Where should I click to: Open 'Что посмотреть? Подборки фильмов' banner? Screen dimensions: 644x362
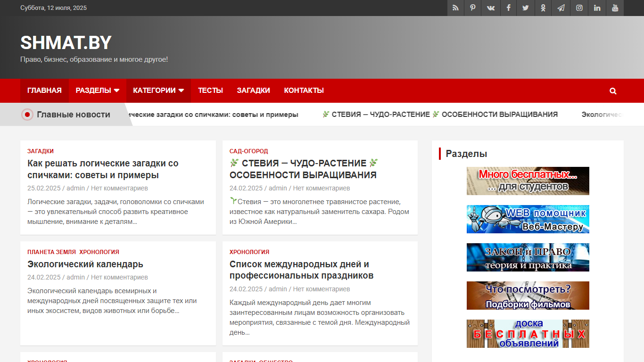[x=528, y=296]
